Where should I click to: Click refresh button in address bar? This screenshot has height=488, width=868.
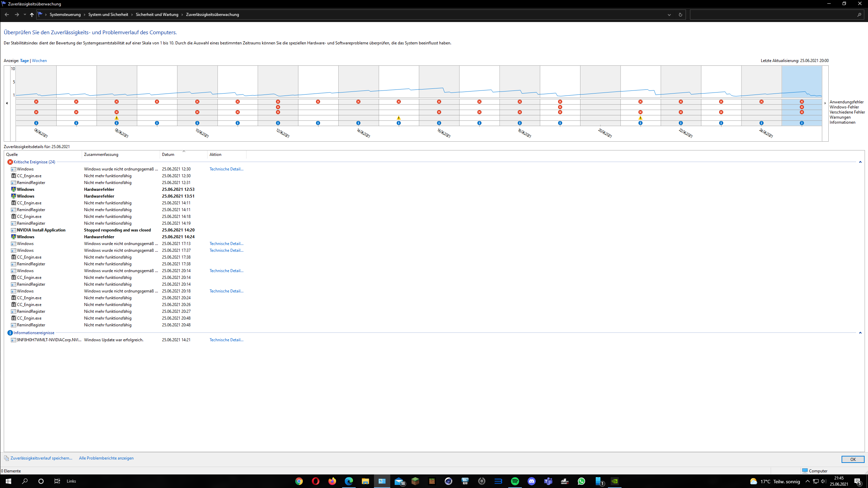tap(680, 15)
